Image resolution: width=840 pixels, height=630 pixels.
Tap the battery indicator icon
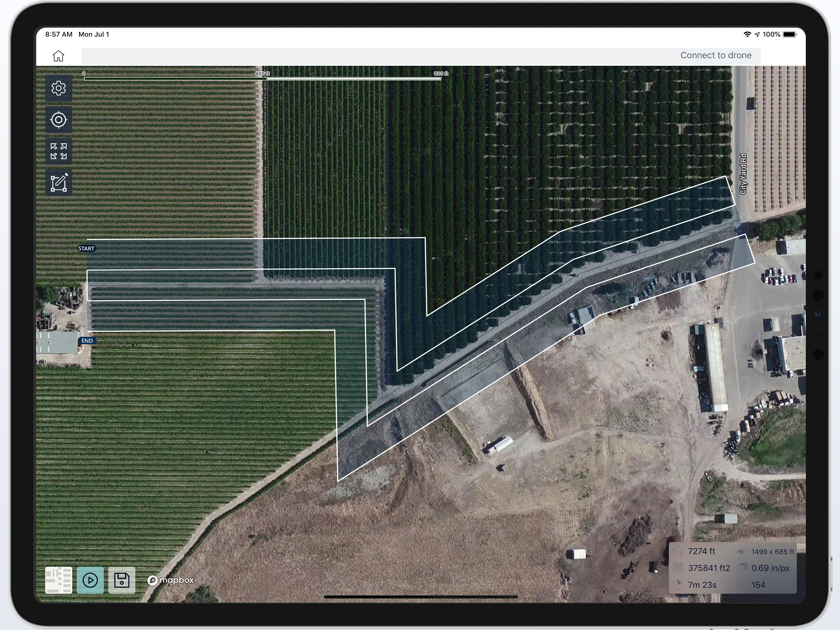(790, 34)
